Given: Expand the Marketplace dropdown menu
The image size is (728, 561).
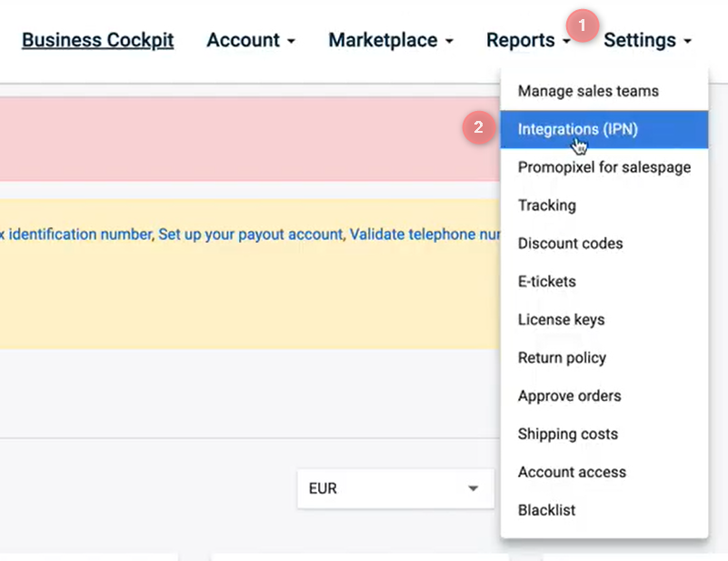Looking at the screenshot, I should (x=390, y=40).
